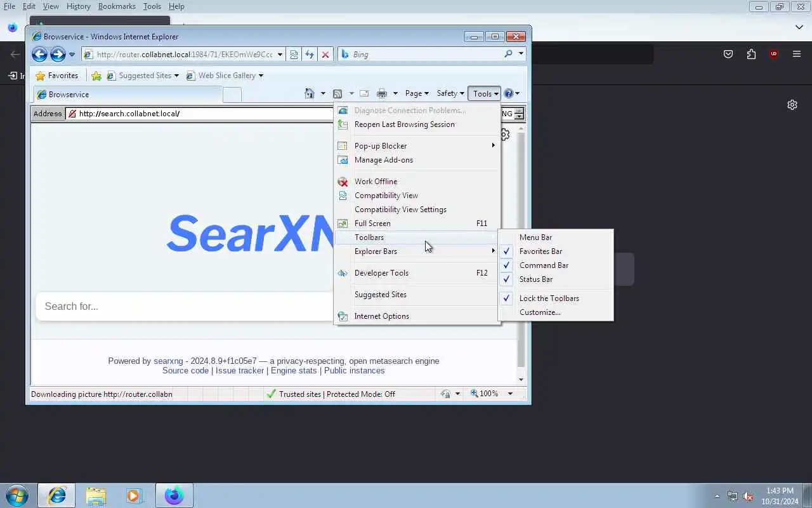
Task: Click the IE Bing search box
Action: click(x=419, y=54)
